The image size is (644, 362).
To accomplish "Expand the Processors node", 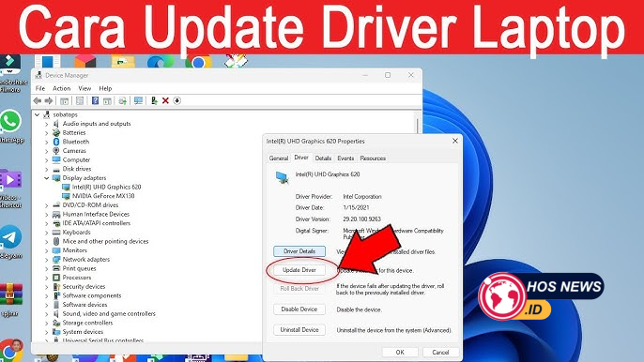I will click(46, 278).
